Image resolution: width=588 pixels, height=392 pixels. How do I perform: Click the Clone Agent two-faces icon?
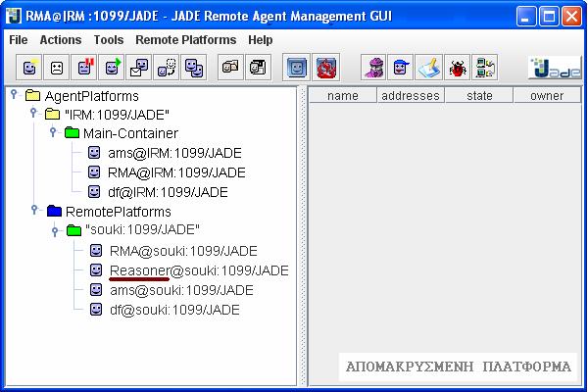point(194,68)
